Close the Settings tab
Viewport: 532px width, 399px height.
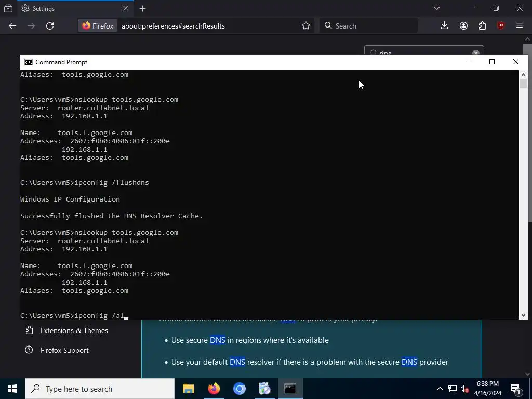tap(126, 8)
